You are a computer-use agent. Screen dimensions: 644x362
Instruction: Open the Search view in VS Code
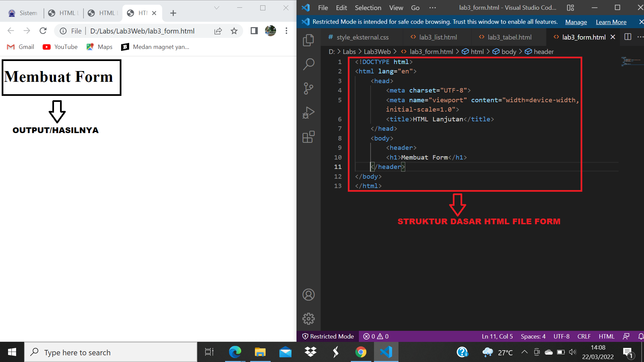click(308, 64)
